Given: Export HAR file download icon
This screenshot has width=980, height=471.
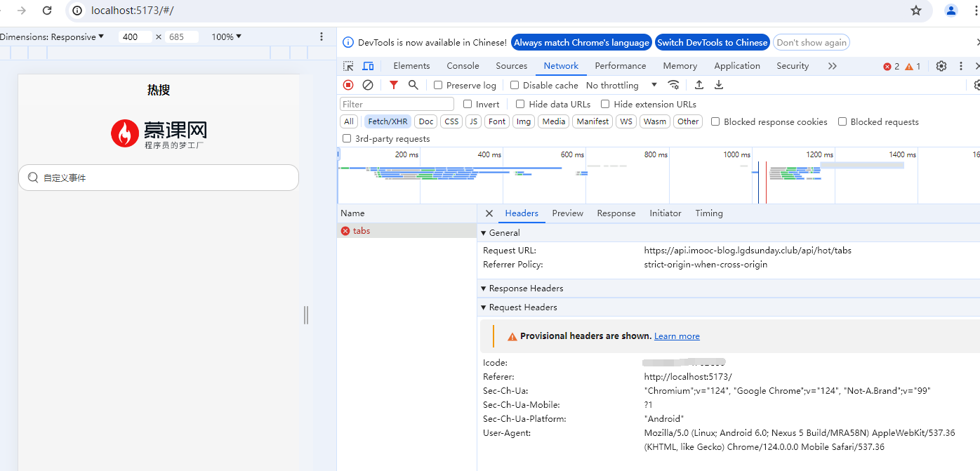Looking at the screenshot, I should 719,85.
